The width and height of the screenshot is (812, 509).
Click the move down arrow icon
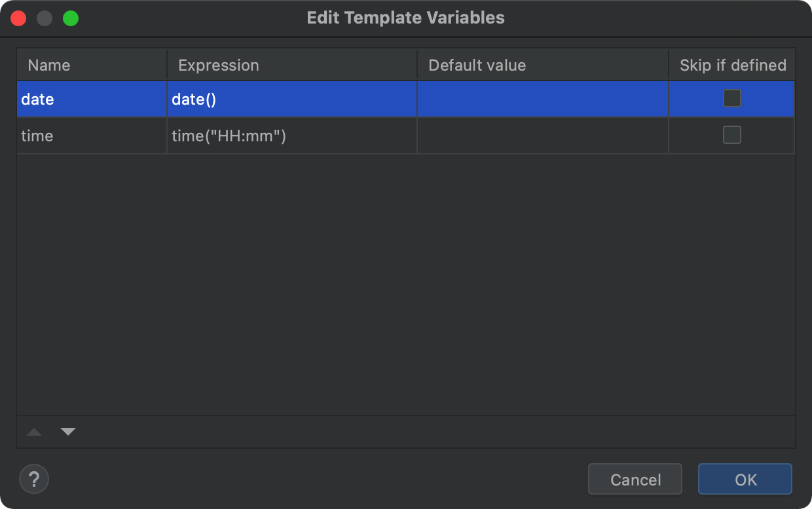[x=68, y=432]
